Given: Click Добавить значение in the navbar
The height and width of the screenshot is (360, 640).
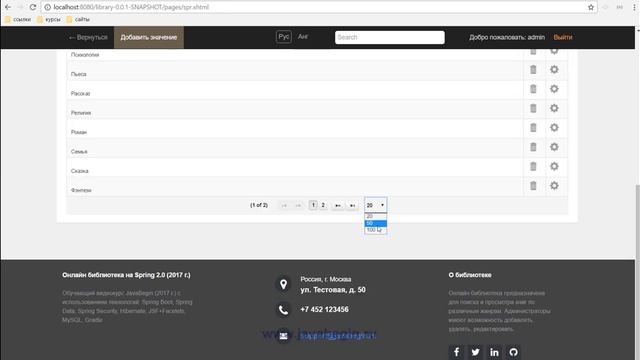Looking at the screenshot, I should pyautogui.click(x=149, y=37).
